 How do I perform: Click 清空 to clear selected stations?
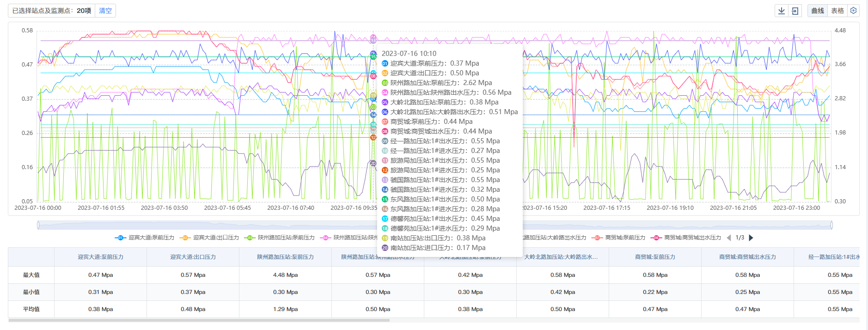105,11
